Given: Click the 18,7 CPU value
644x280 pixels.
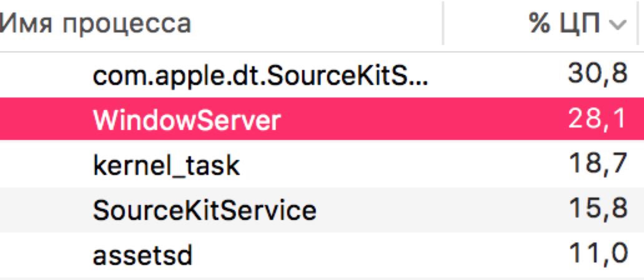Looking at the screenshot, I should 597,164.
